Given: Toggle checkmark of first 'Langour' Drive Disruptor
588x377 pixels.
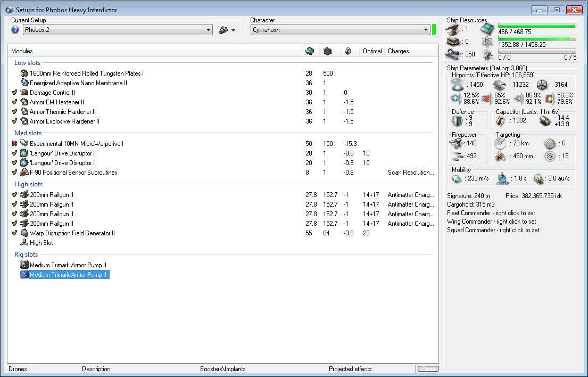Looking at the screenshot, I should [14, 153].
